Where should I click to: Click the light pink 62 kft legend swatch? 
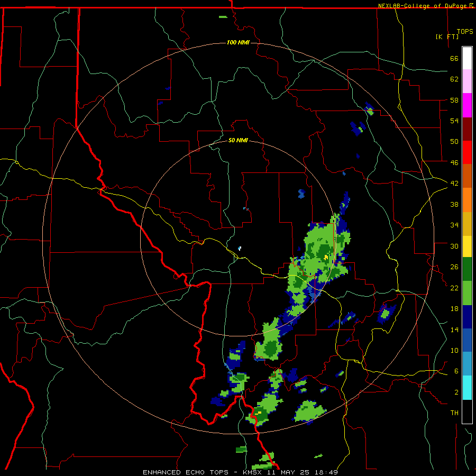tap(467, 81)
